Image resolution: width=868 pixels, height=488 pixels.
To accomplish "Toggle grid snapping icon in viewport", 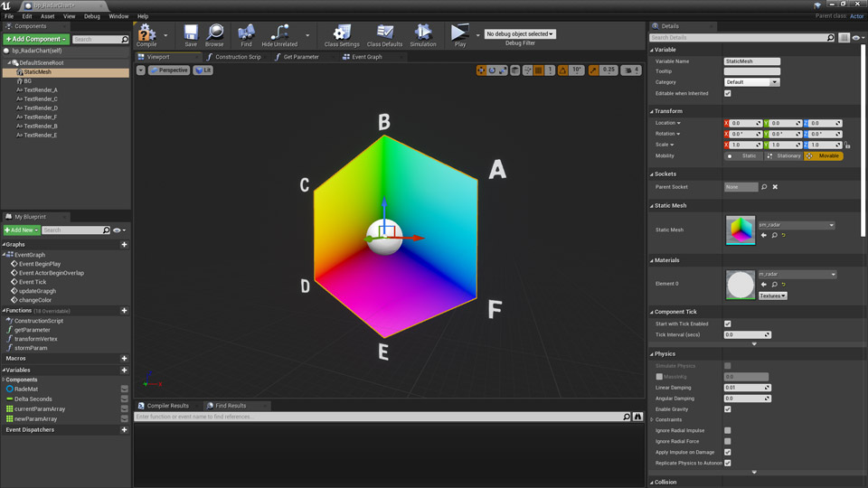I will [538, 70].
